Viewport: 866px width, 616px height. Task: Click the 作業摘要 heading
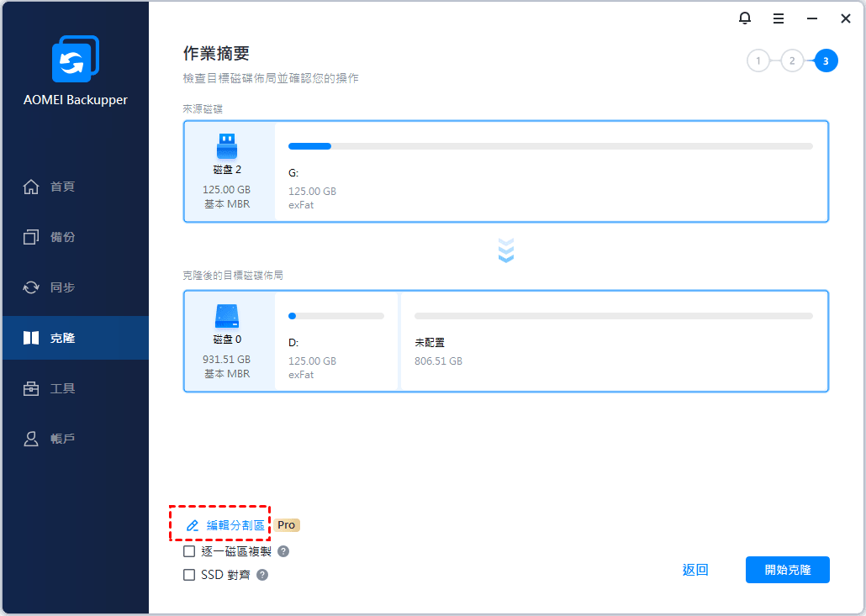tap(217, 54)
